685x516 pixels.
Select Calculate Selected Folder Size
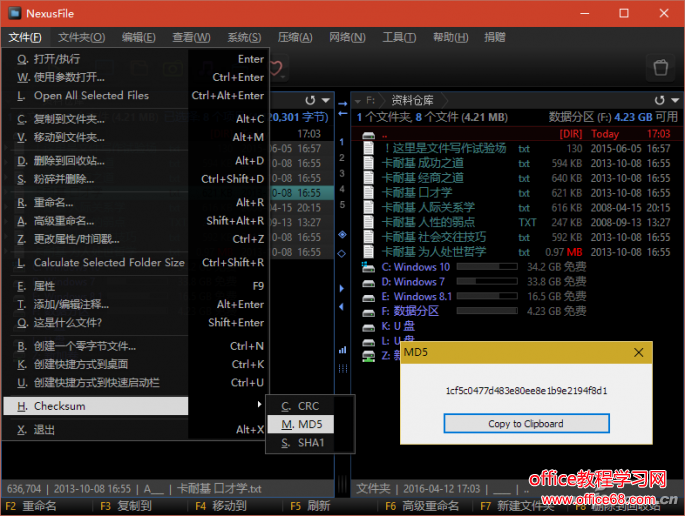136,263
